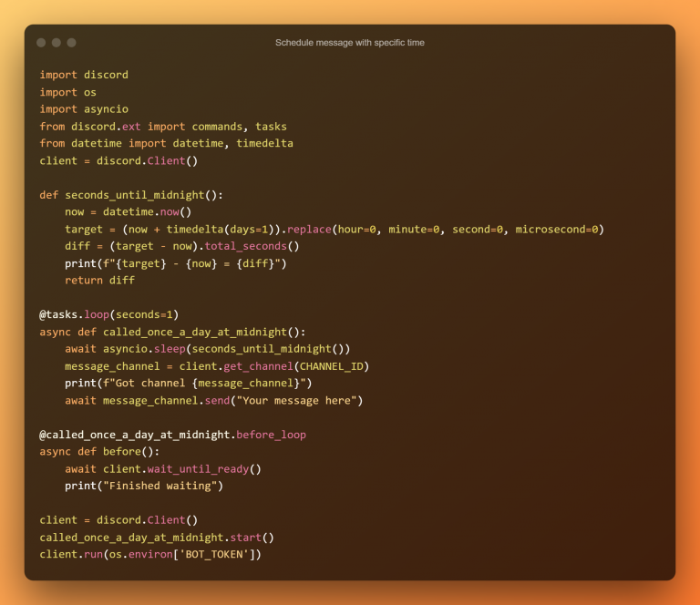
Task: Click the 'await message_channel.send' line
Action: 214,401
